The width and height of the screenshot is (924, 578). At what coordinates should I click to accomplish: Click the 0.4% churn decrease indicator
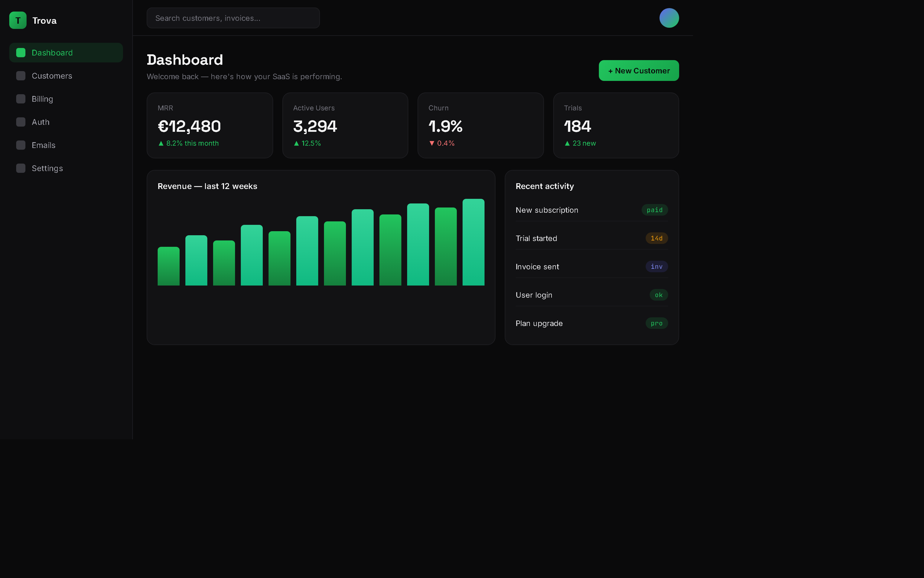pyautogui.click(x=442, y=143)
